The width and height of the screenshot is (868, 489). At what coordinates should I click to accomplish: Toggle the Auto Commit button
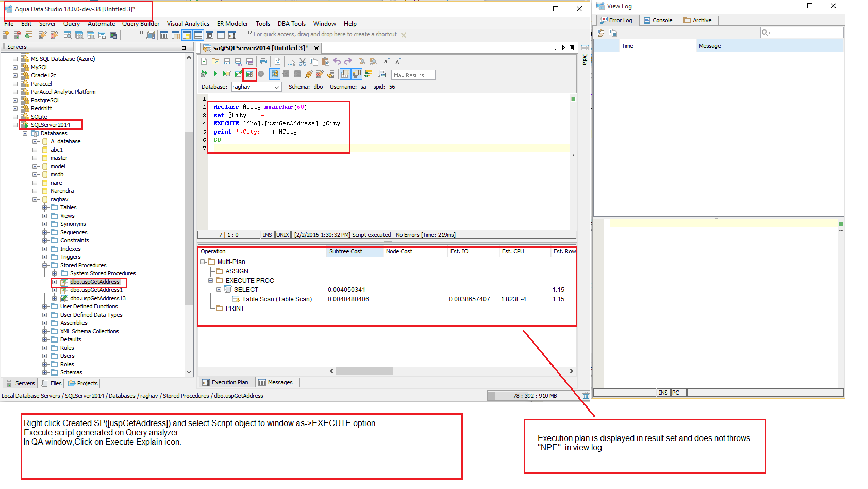pyautogui.click(x=275, y=74)
